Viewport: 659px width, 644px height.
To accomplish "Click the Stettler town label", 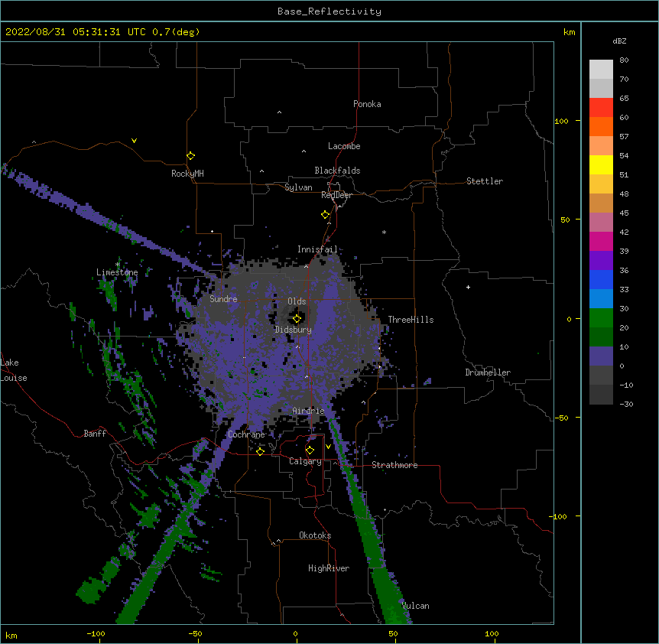I will coord(485,181).
